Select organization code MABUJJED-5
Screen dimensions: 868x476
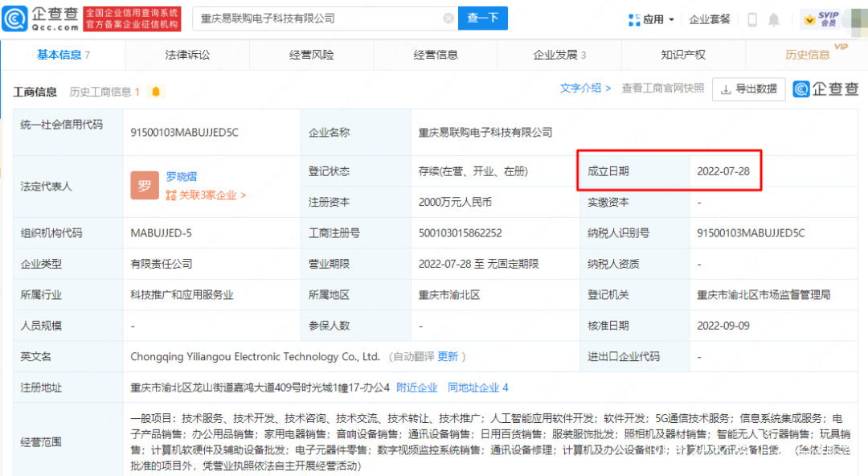[161, 233]
